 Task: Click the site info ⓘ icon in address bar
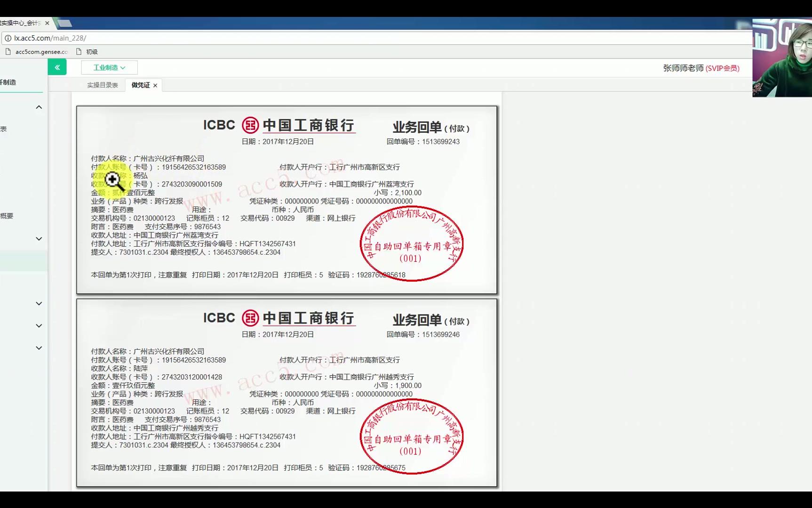coord(8,38)
